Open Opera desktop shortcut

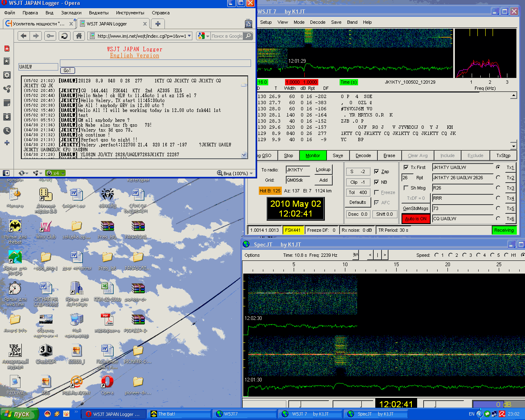tap(107, 385)
